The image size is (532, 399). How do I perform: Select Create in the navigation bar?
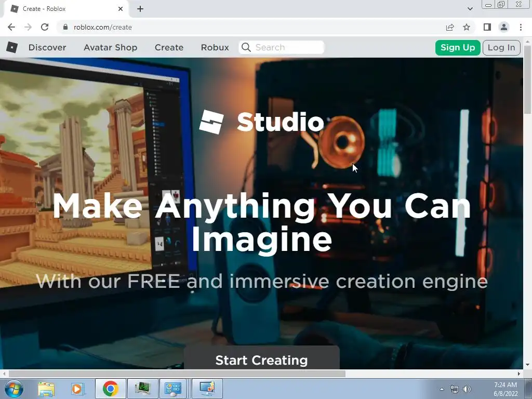(169, 47)
